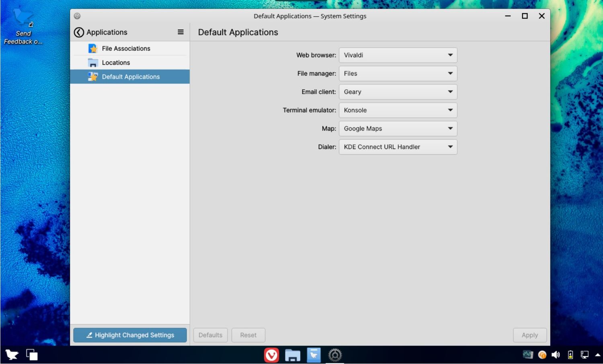Open the hamburger menu in sidebar header
The image size is (603, 364).
click(180, 32)
